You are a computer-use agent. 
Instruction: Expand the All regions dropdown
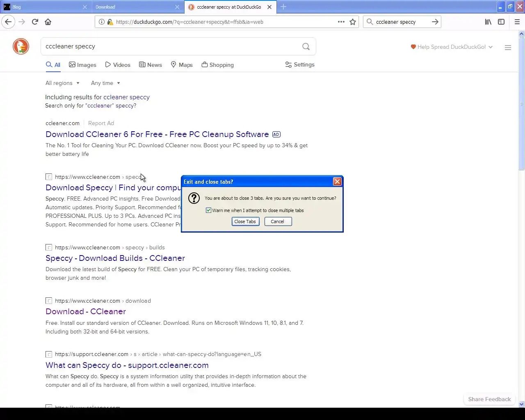[x=63, y=83]
